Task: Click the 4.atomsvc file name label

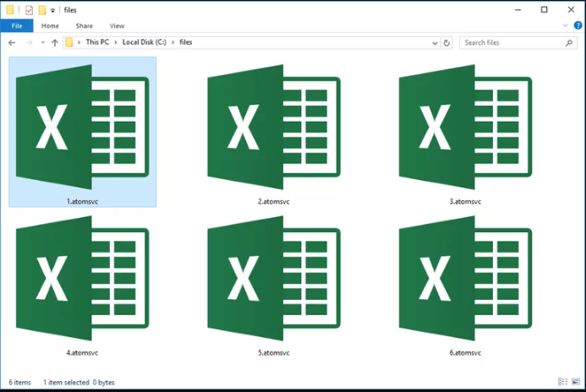Action: pyautogui.click(x=82, y=353)
